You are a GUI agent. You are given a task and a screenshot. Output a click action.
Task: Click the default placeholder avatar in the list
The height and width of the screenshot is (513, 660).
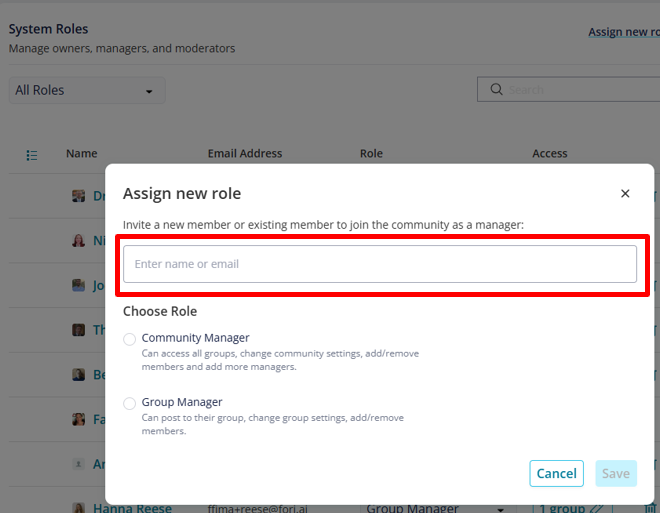(x=78, y=464)
